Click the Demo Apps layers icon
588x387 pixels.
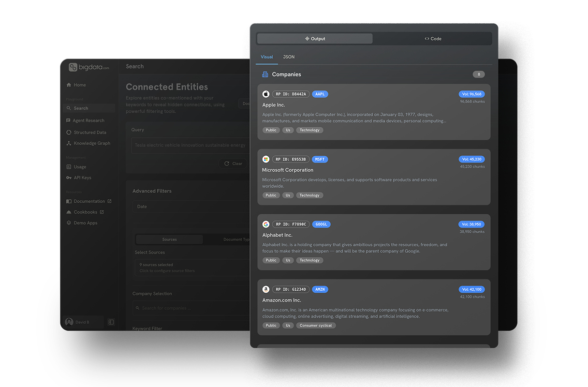pyautogui.click(x=69, y=223)
